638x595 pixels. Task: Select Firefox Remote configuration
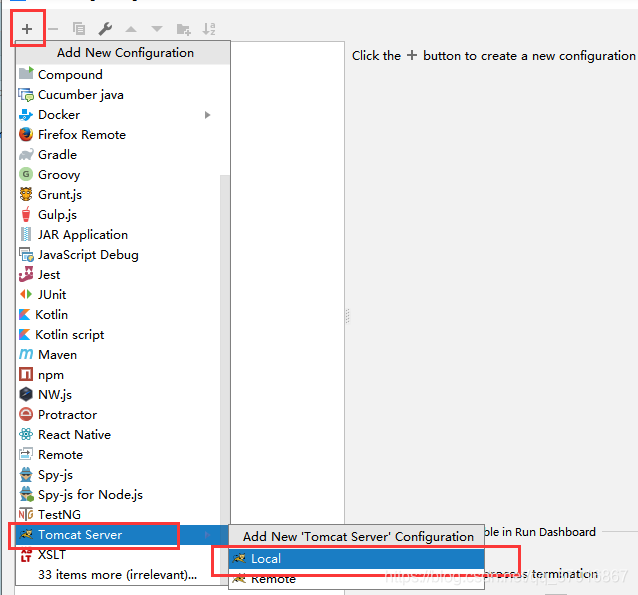pyautogui.click(x=123, y=135)
